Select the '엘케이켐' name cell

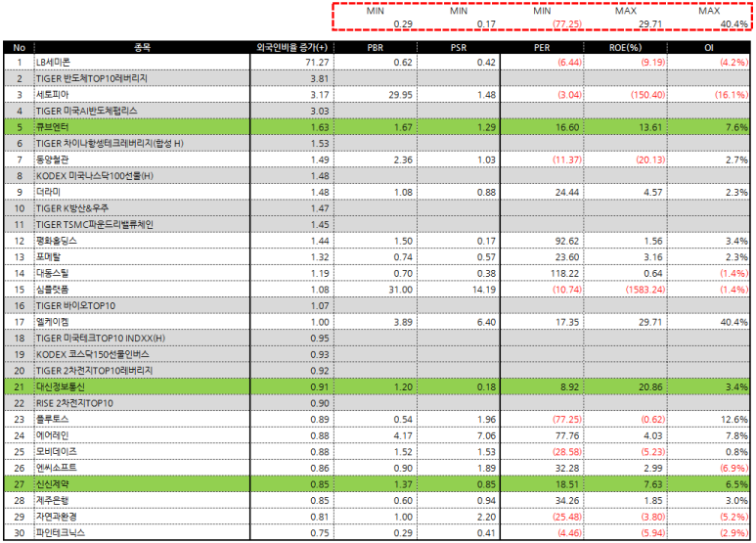[x=53, y=322]
